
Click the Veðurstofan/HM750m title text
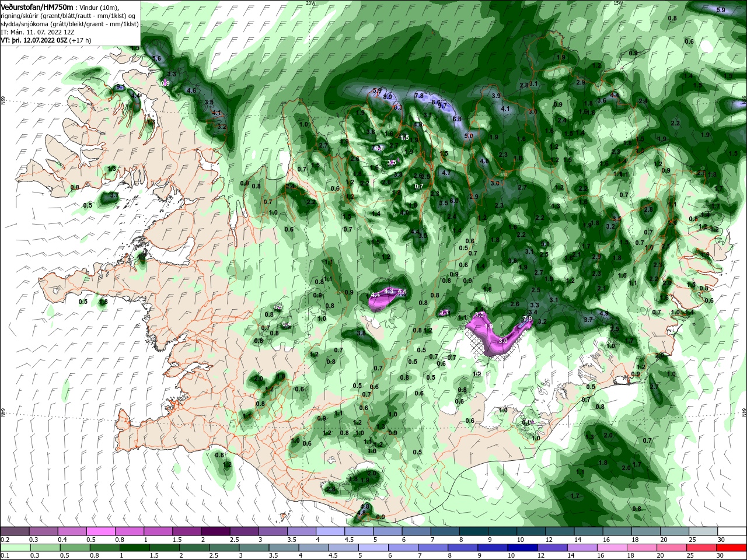37,6
